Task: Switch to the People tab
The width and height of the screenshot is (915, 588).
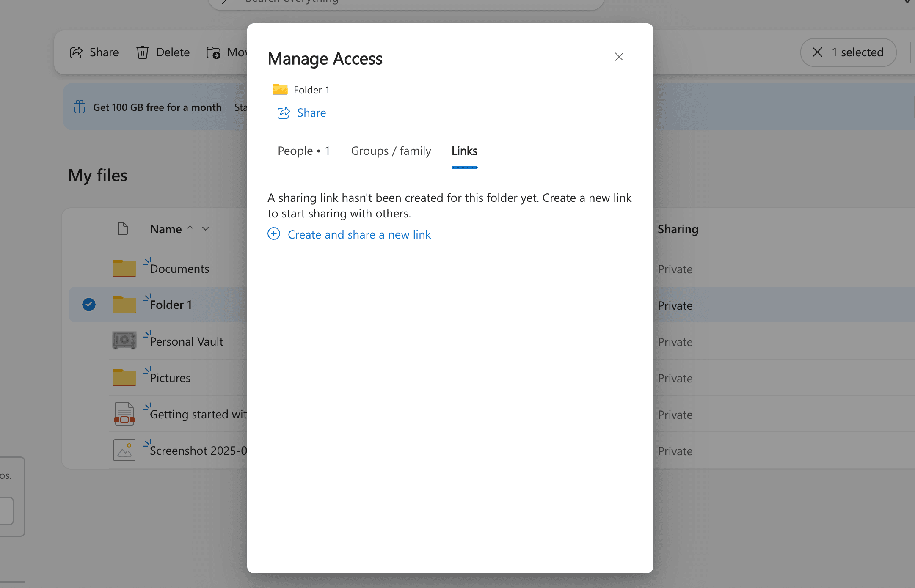Action: 303,151
